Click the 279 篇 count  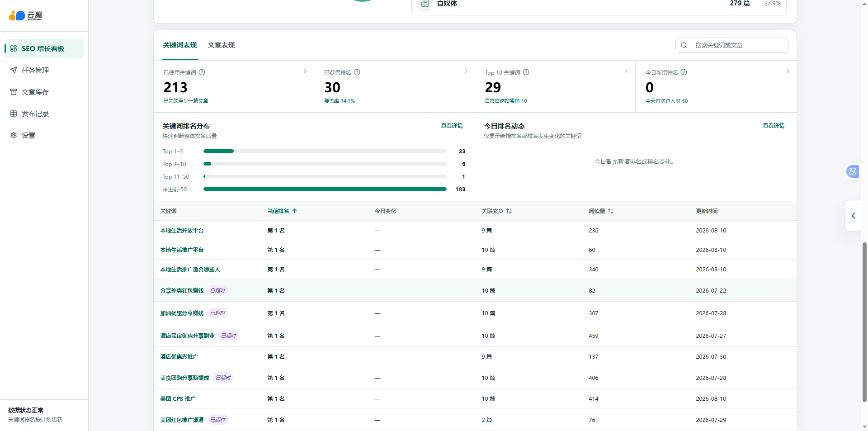click(x=740, y=3)
